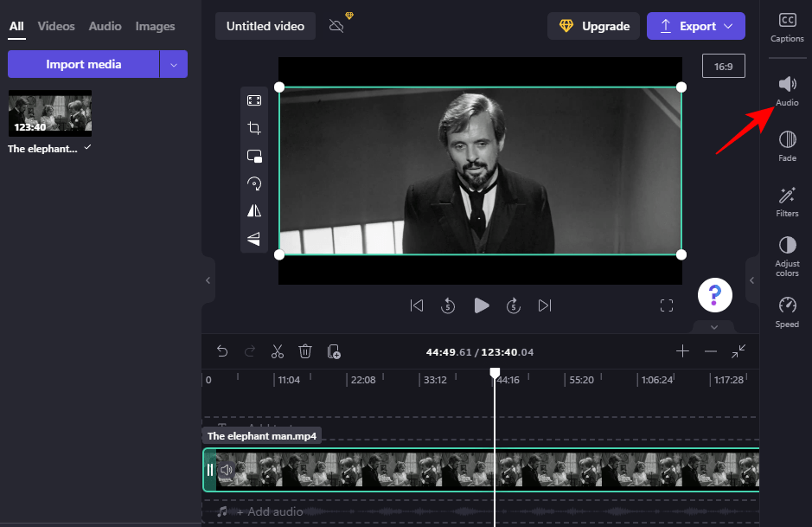Switch to the Videos tab

click(x=55, y=26)
